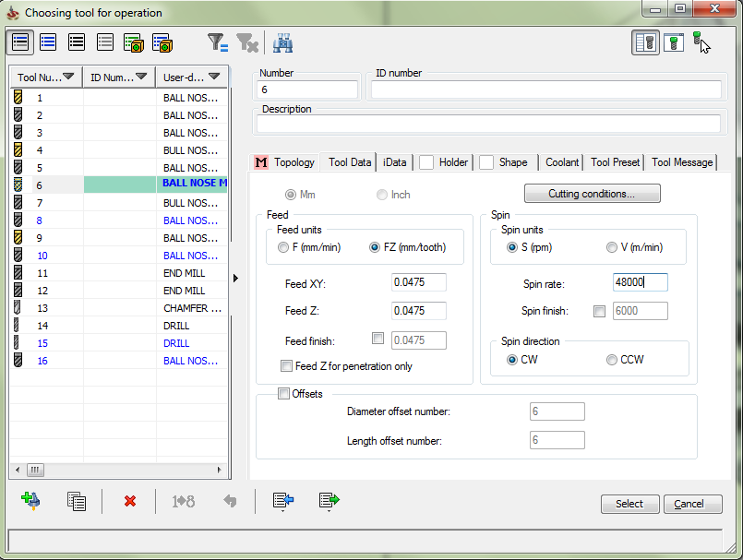
Task: Open the iData tab
Action: tap(395, 162)
